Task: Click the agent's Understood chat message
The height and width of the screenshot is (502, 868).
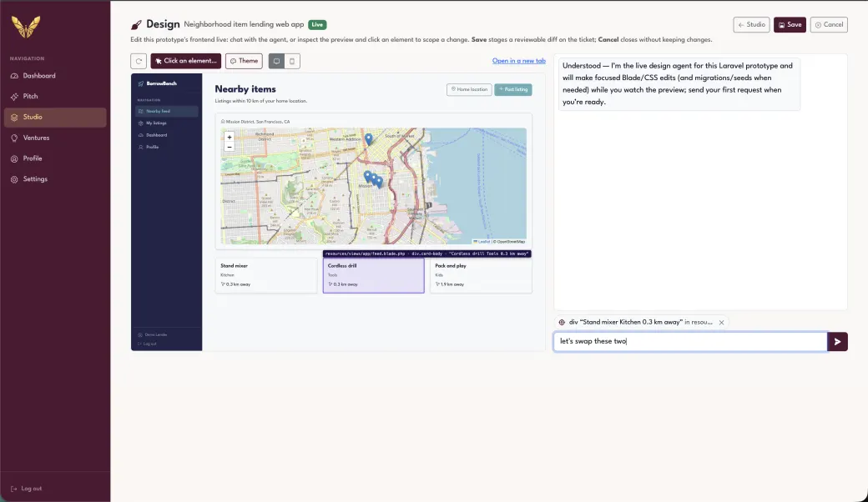Action: (679, 83)
